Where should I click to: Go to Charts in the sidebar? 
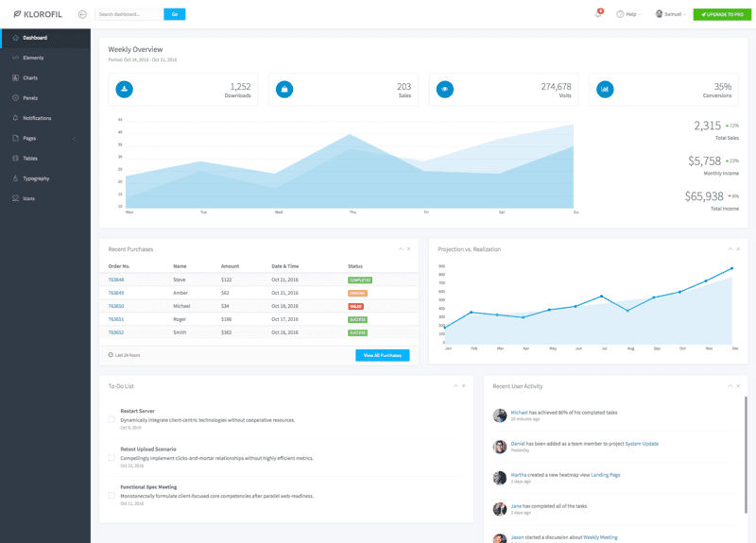pos(30,77)
